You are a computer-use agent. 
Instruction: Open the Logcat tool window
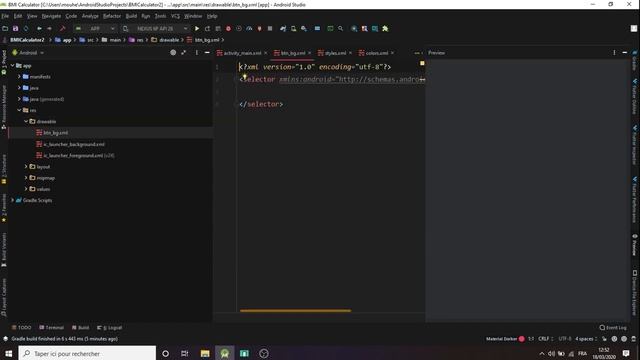pos(109,327)
